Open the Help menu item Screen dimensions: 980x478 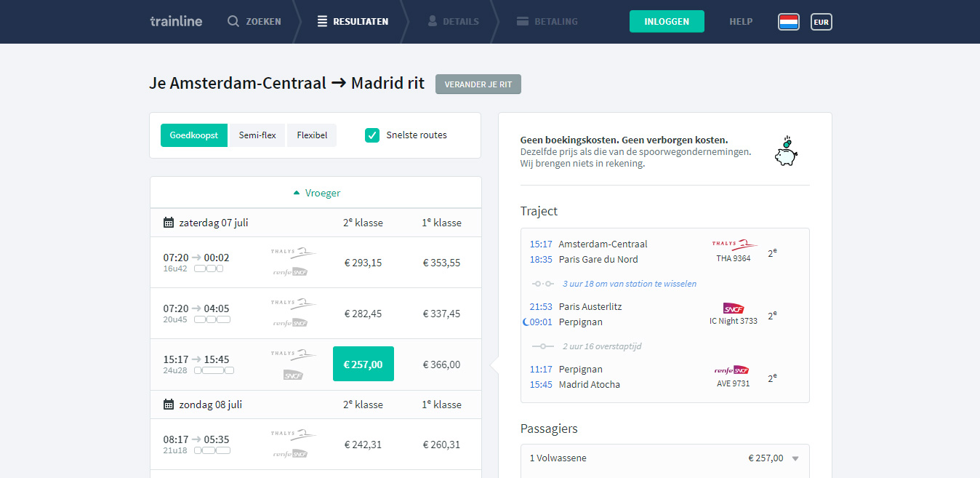click(741, 22)
